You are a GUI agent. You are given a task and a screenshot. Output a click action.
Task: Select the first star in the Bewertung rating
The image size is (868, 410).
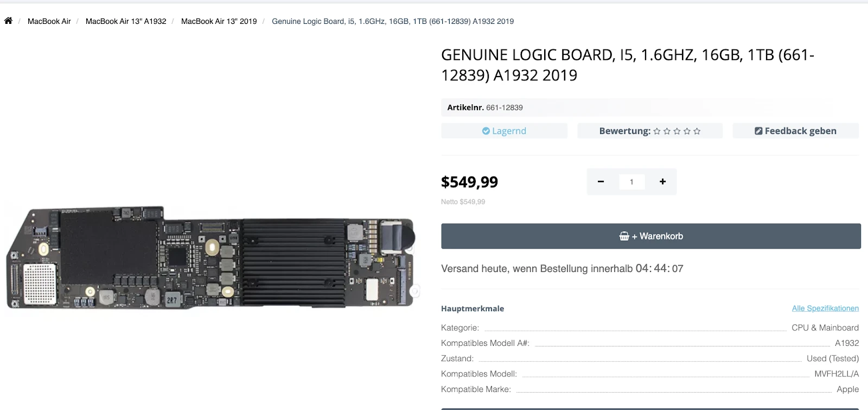pyautogui.click(x=657, y=130)
